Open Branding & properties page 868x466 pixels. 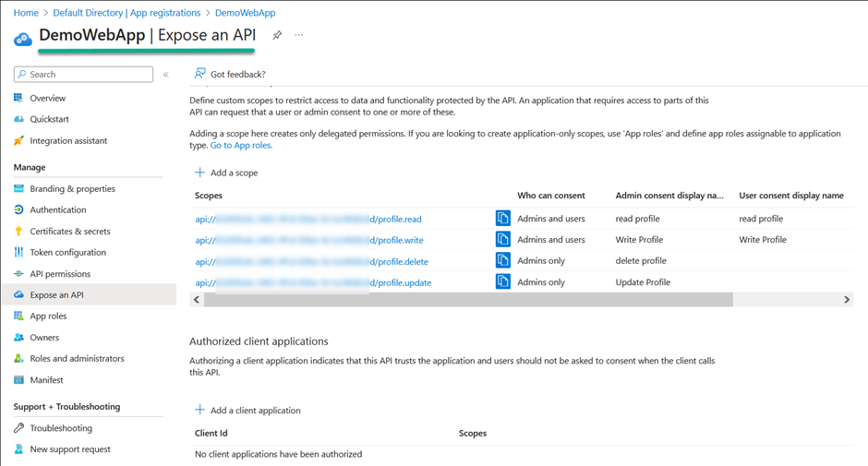(73, 189)
